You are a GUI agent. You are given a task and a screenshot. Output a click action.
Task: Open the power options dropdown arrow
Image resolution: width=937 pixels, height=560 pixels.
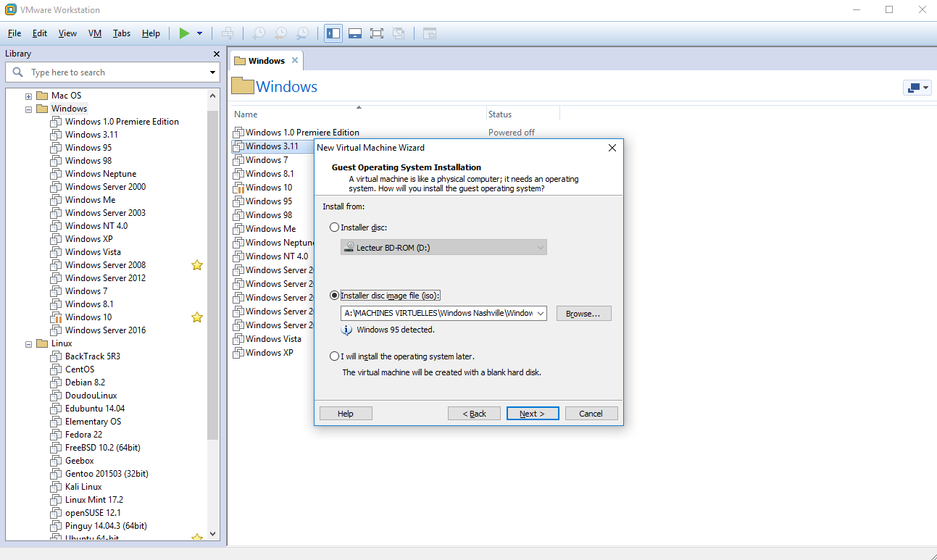[199, 33]
